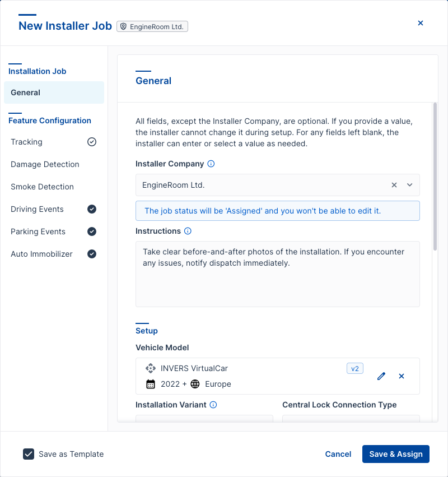Open the Installer Company dropdown
448x477 pixels.
click(409, 185)
